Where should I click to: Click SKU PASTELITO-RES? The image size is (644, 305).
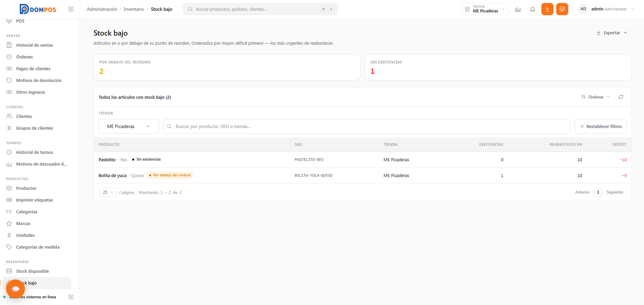(x=309, y=160)
